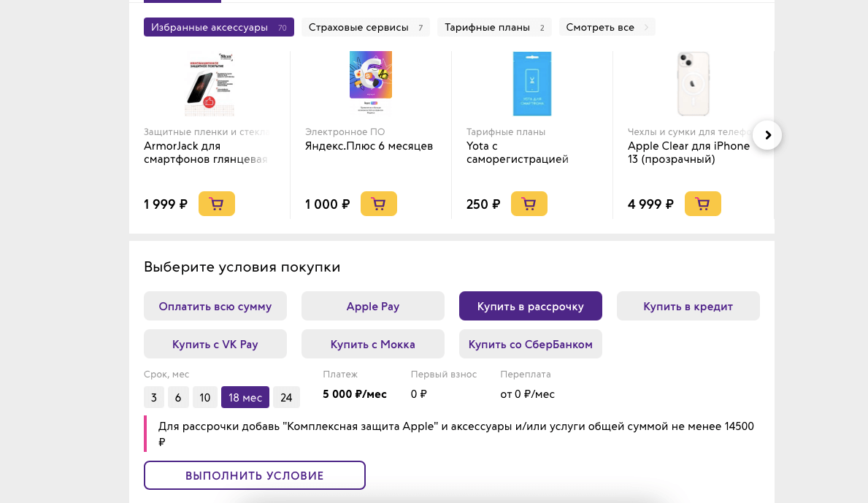Choose "Купить со СберБанком" option
The height and width of the screenshot is (503, 868).
coord(530,343)
